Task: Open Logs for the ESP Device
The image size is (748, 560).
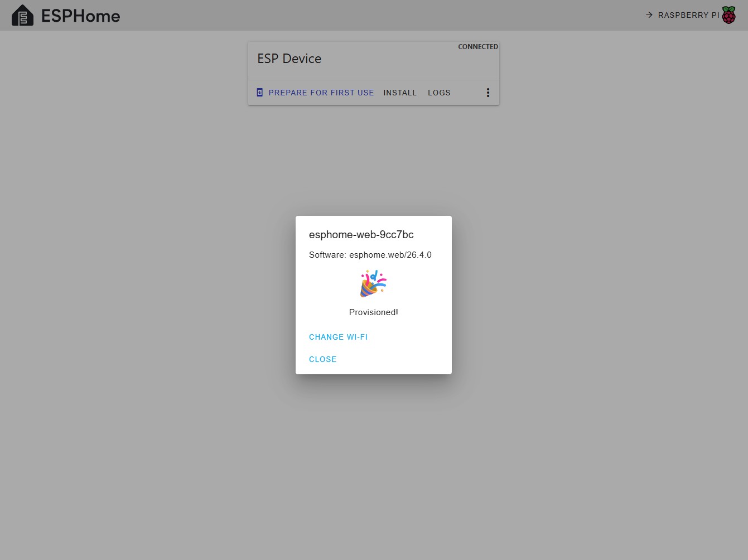Action: pos(439,93)
